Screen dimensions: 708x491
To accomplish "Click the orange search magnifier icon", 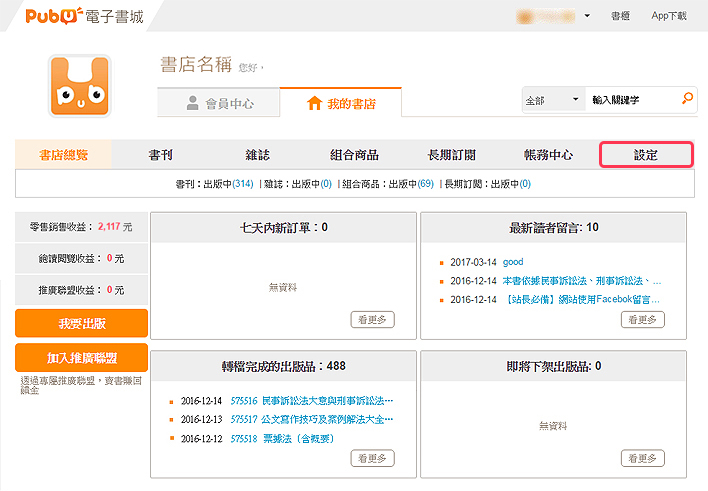I will click(687, 98).
